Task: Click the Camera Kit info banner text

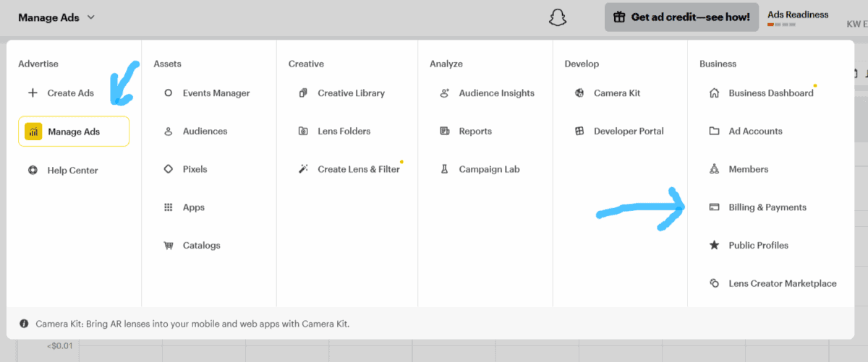Action: tap(192, 324)
